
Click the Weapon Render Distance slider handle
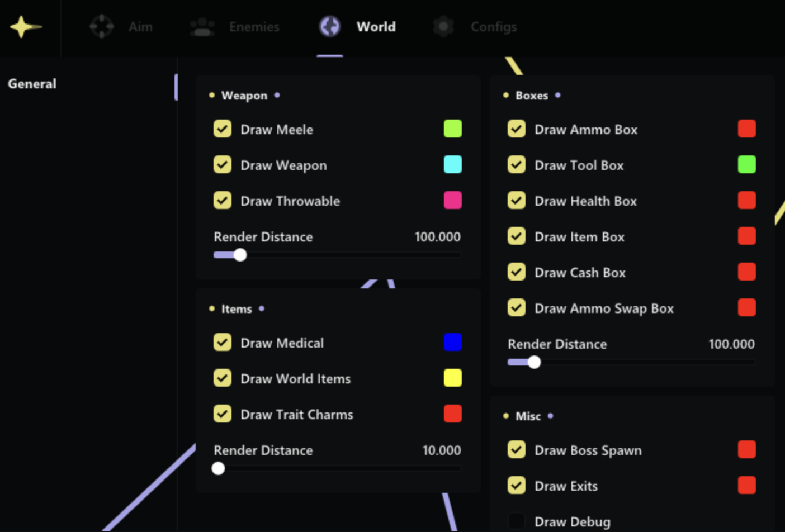tap(240, 255)
